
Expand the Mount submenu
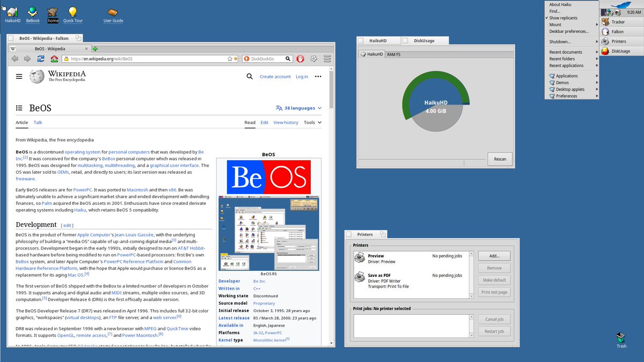point(555,24)
